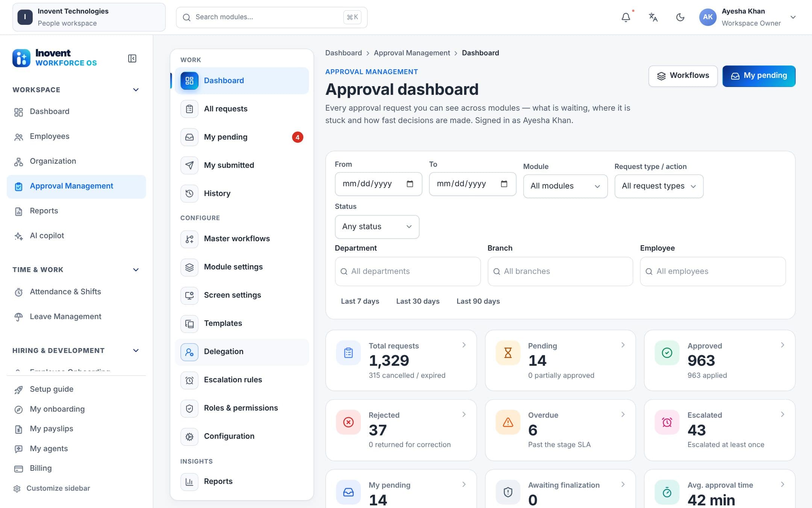Click the Total requests clipboard icon
This screenshot has height=508, width=812.
pyautogui.click(x=348, y=353)
